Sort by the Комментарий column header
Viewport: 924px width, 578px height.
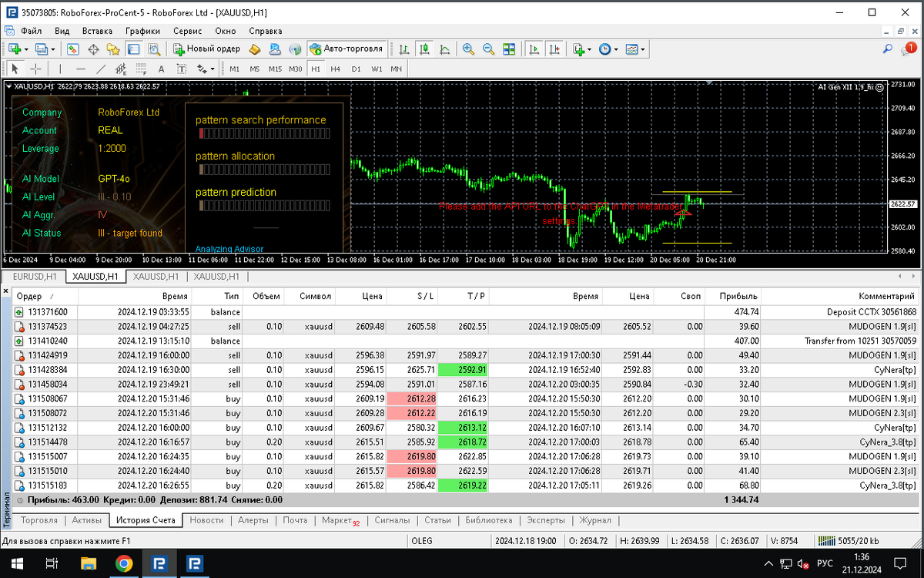point(841,296)
